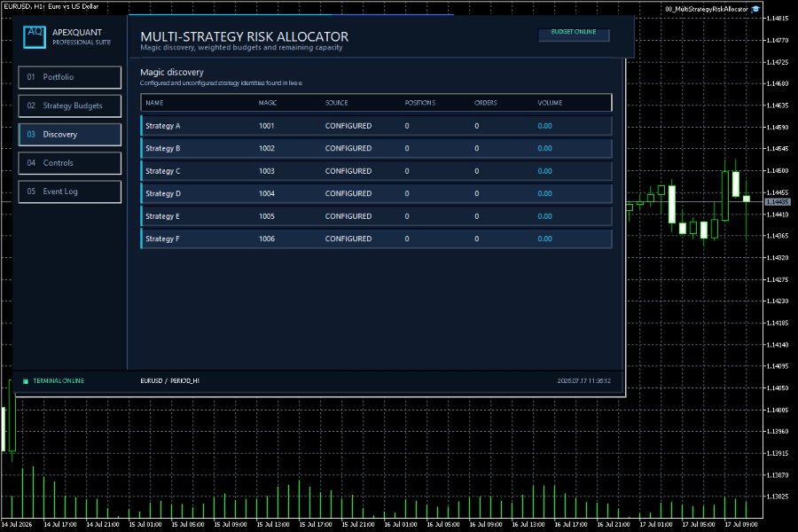This screenshot has height=532, width=798.
Task: Select the Strategy E row name
Action: [x=162, y=216]
